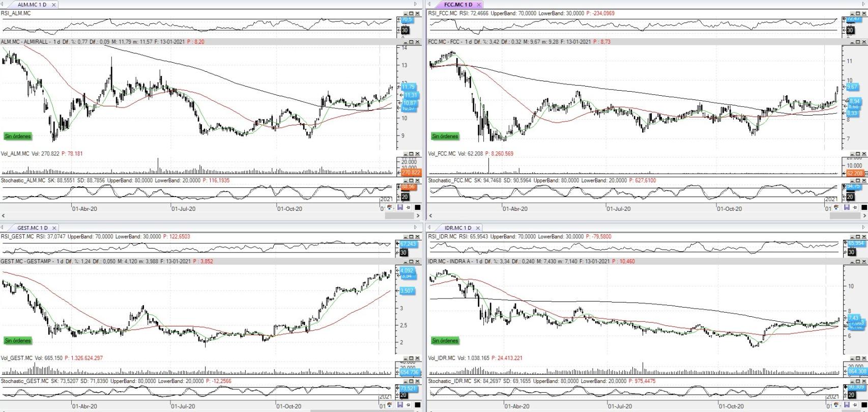
Task: Click tab scroll right arrow in ALM.MC pane
Action: coord(415,5)
